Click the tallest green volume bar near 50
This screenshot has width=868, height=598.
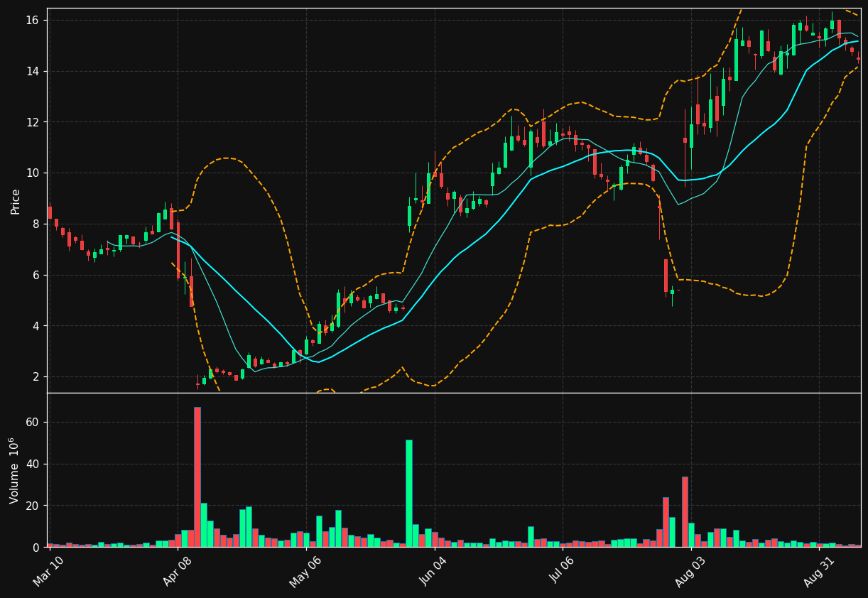tap(408, 494)
